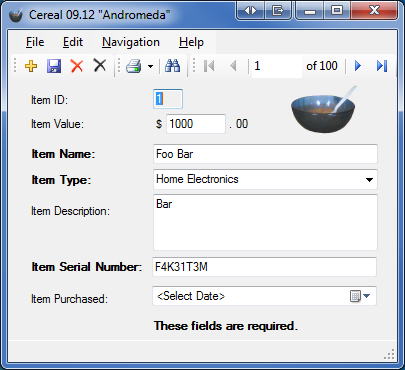Click inside the Item Description text area
Image resolution: width=405 pixels, height=370 pixels.
[x=265, y=222]
